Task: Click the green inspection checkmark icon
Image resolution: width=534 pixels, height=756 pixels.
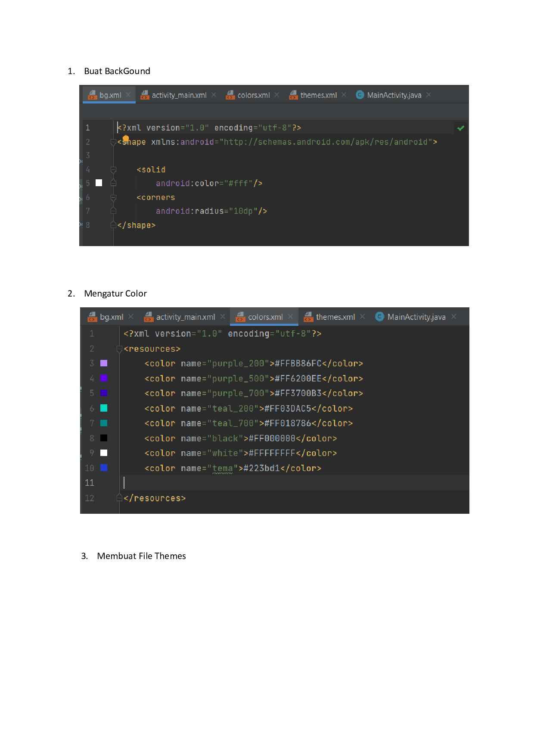Action: pyautogui.click(x=461, y=128)
